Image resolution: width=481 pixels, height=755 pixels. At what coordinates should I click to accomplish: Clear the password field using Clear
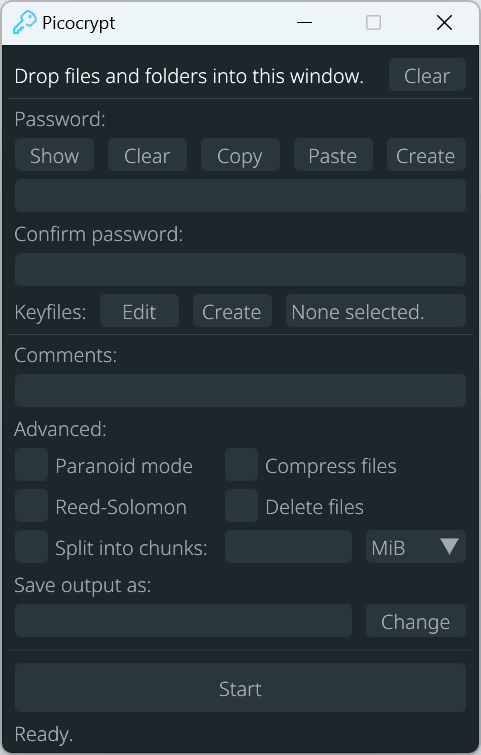click(x=147, y=155)
